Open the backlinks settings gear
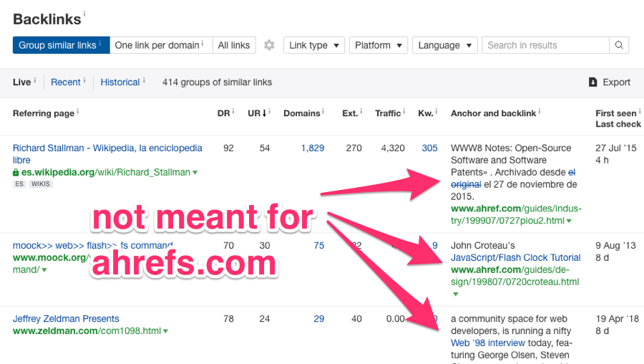The height and width of the screenshot is (364, 644). [269, 45]
